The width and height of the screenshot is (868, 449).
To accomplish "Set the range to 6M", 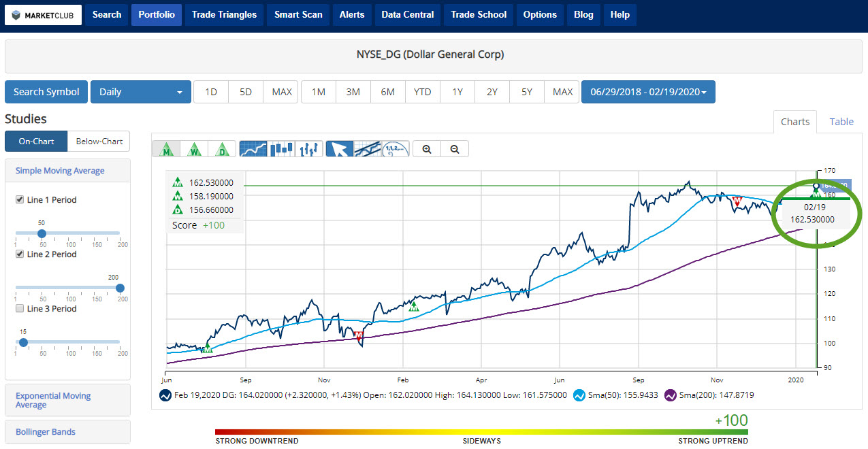I will (387, 92).
